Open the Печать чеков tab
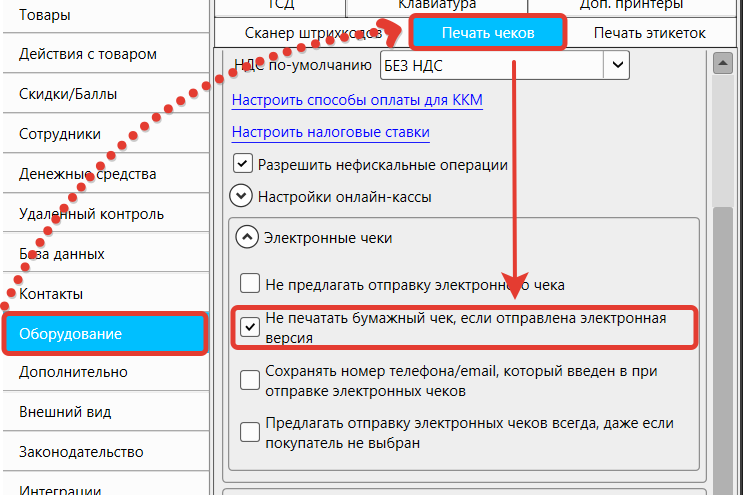743x495 pixels. coord(488,33)
